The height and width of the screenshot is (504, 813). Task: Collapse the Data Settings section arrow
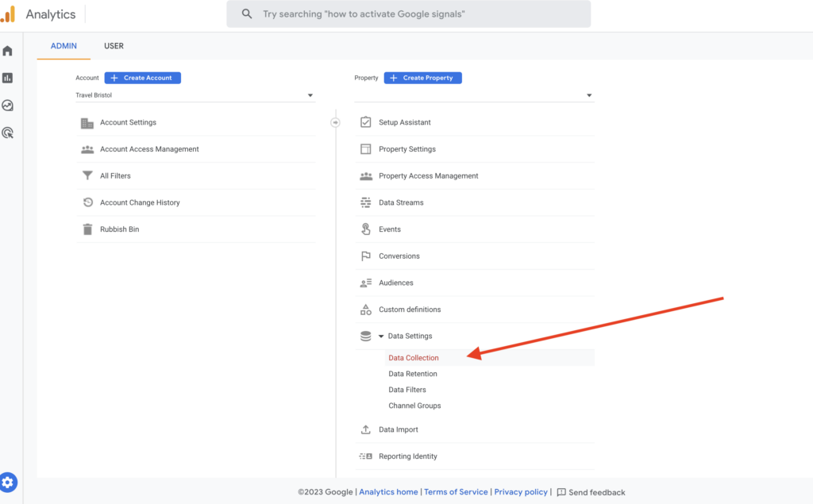point(381,336)
